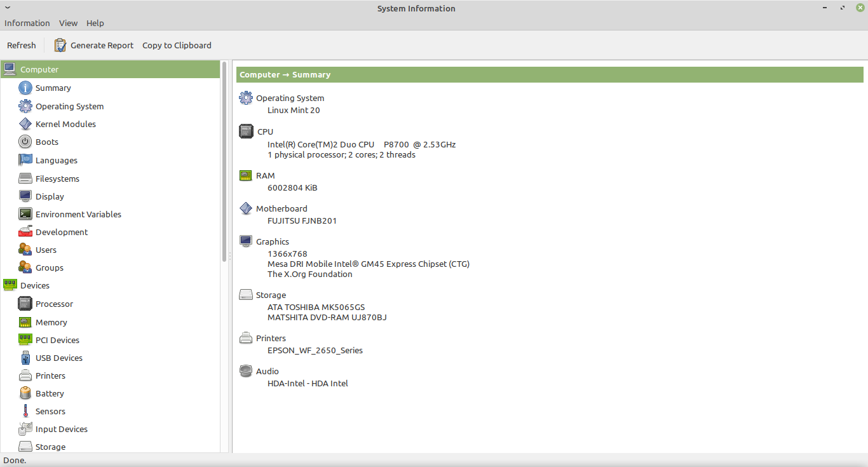Select the Boots entry
The image size is (868, 467).
(x=47, y=142)
